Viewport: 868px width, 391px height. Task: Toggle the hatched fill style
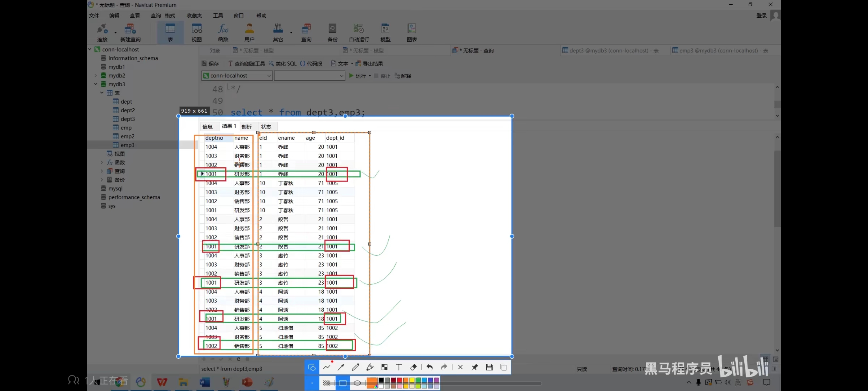pos(326,383)
